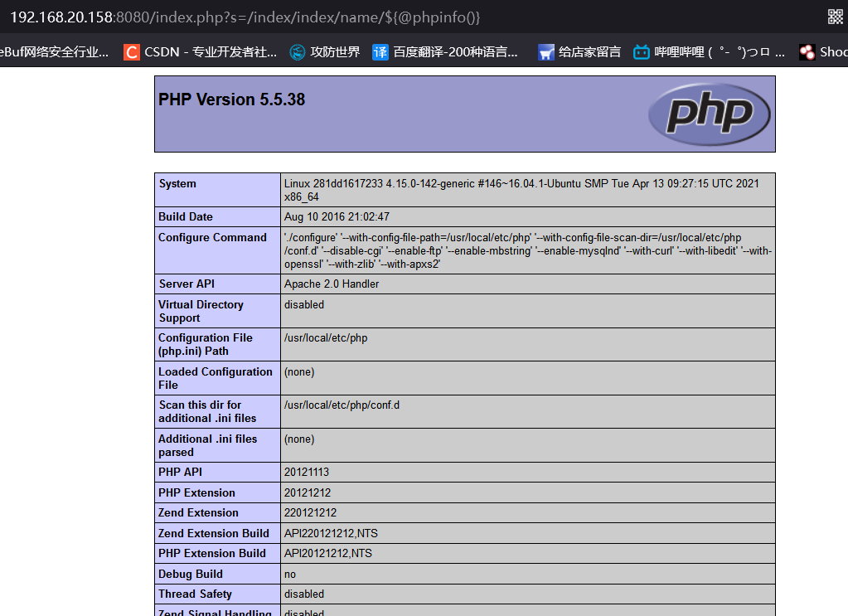Click the Linux 281dd1617233 system value
The image size is (848, 616).
tap(521, 190)
